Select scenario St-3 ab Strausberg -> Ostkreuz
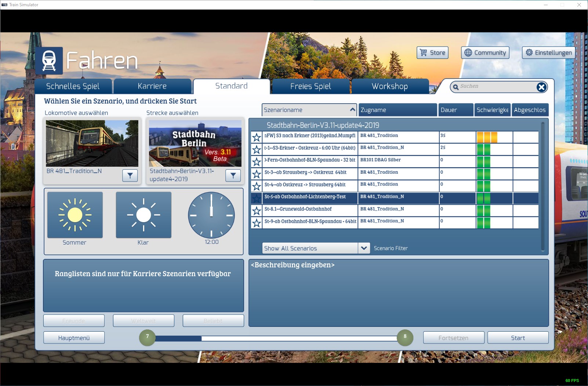Viewport: 588px width, 386px height. [x=310, y=174]
